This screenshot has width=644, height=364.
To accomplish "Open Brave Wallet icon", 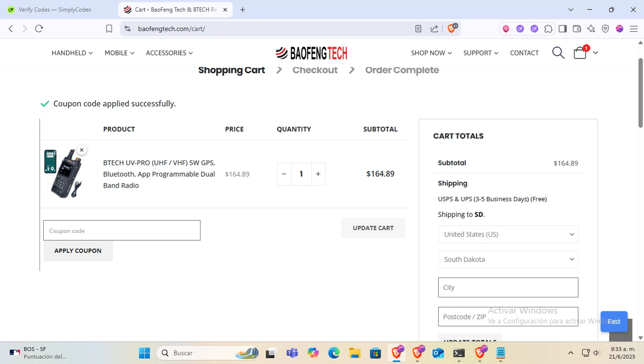I will 577,29.
